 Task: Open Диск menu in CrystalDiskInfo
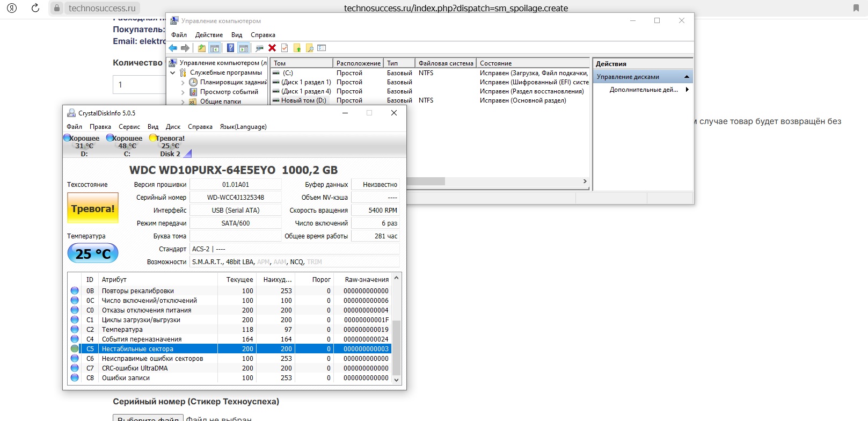coord(173,127)
